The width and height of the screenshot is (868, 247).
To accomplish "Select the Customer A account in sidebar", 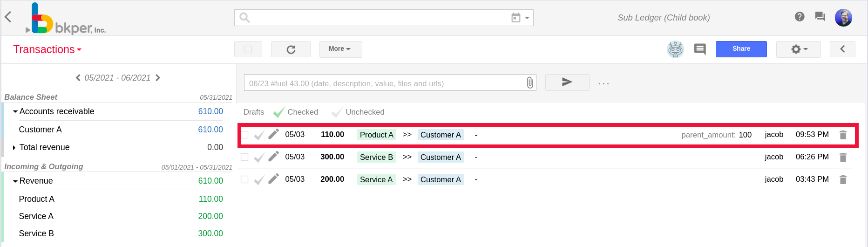I will click(40, 130).
